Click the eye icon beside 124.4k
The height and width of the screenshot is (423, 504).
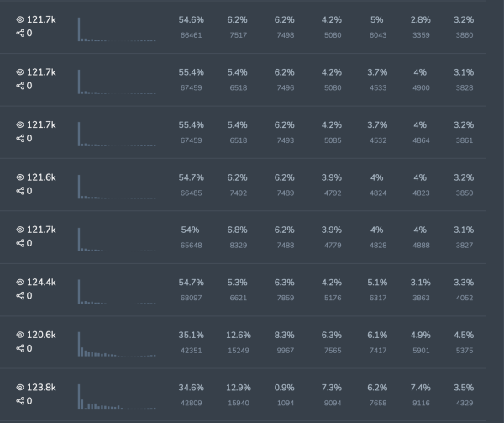coord(21,283)
